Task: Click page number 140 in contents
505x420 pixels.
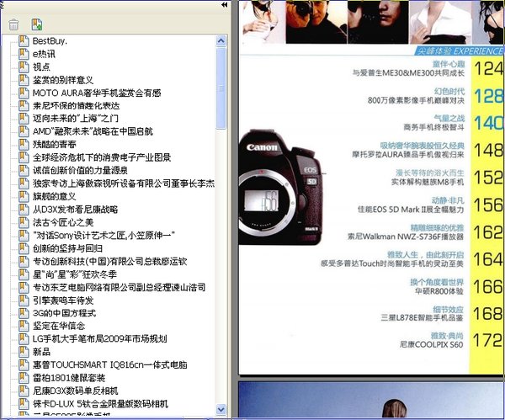Action: click(488, 123)
